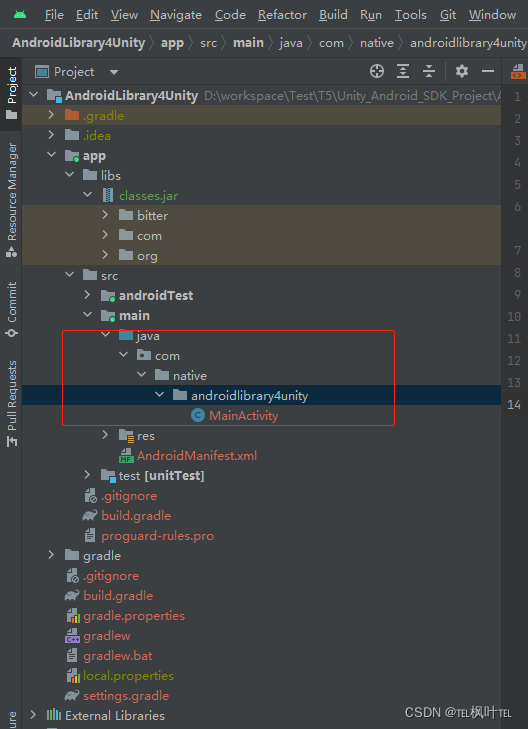The image size is (528, 729).
Task: Click the native breadcrumb in navigation bar
Action: tap(376, 43)
